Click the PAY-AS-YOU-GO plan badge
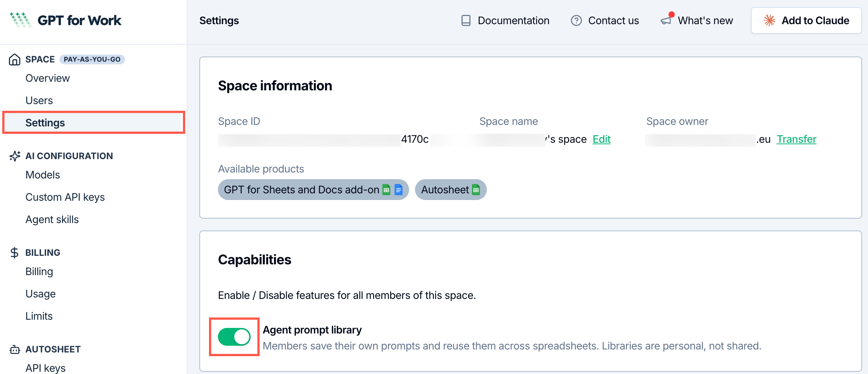This screenshot has height=374, width=868. (92, 59)
